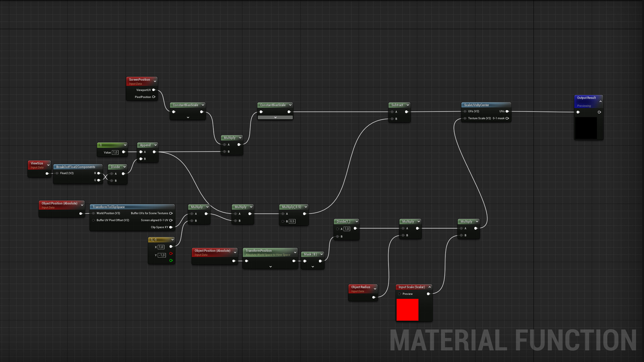Click the Object Radius output pin
Image resolution: width=644 pixels, height=362 pixels.
pyautogui.click(x=374, y=297)
